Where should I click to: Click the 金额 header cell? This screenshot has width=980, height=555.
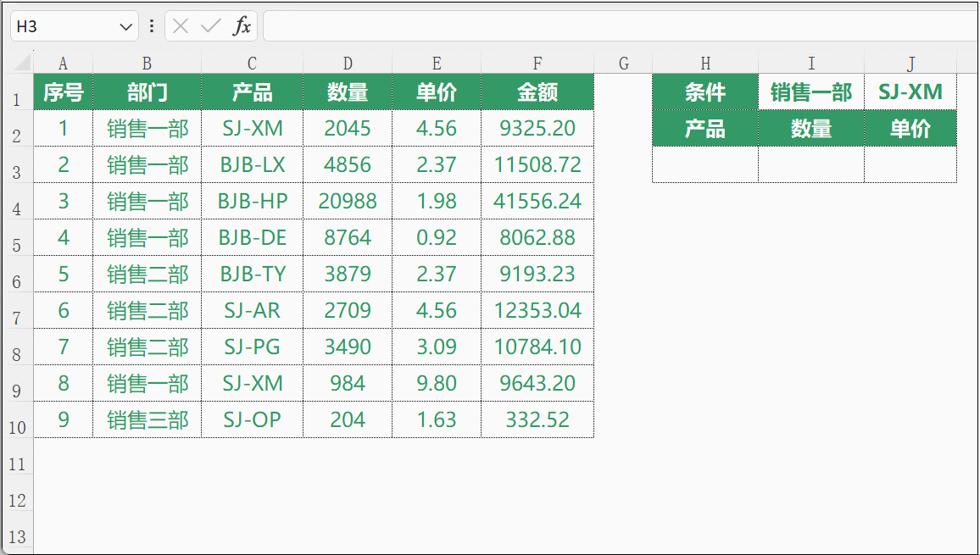537,92
